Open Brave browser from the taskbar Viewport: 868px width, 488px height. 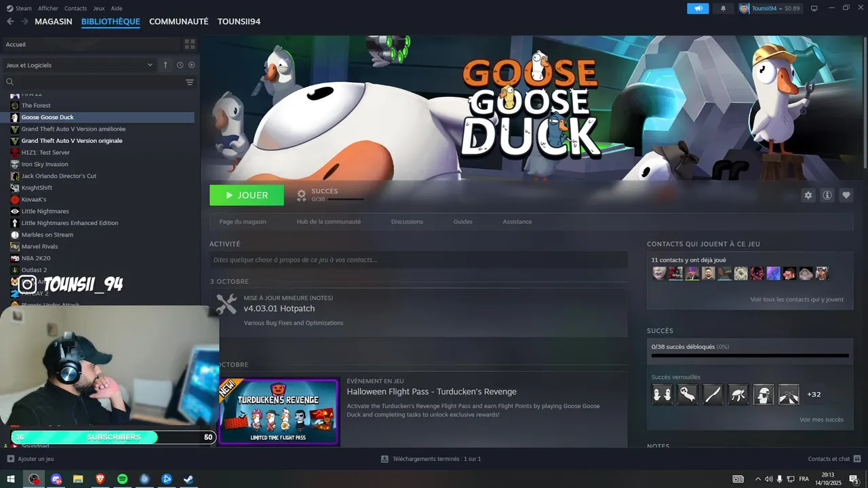[100, 479]
